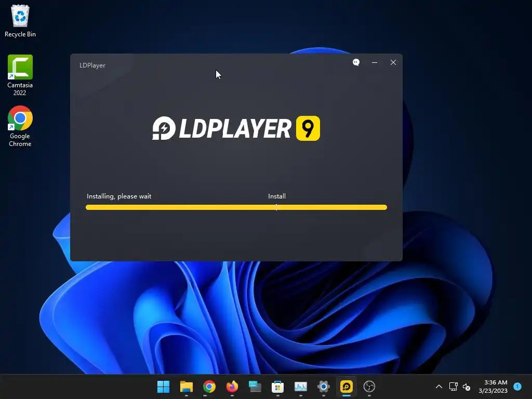Image resolution: width=532 pixels, height=399 pixels.
Task: Click the 'Installing, please wait' status text
Action: [119, 196]
